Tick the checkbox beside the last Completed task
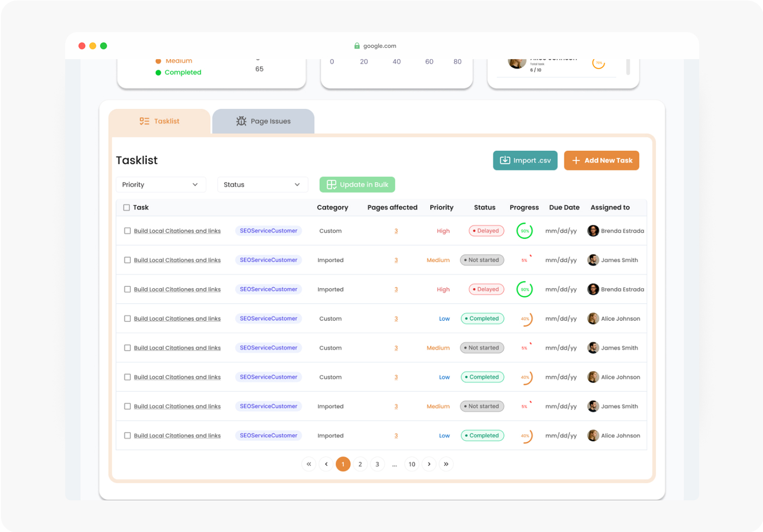 [x=127, y=435]
